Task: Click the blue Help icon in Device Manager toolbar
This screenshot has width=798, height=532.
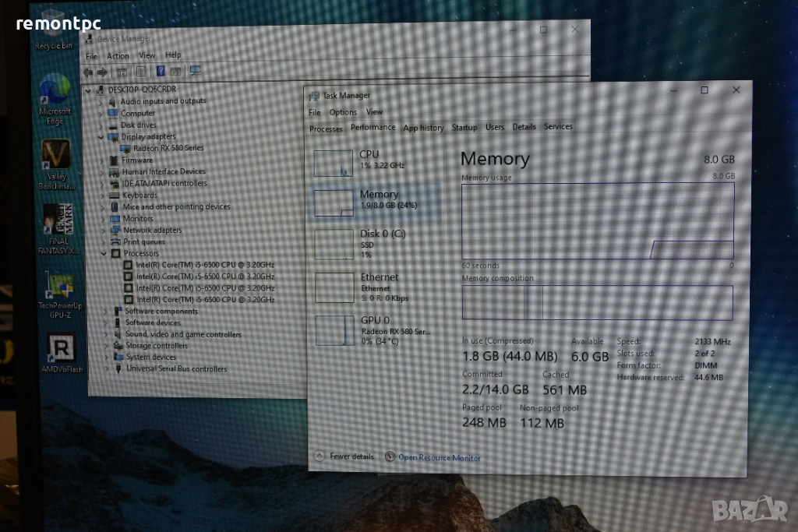Action: pos(161,72)
